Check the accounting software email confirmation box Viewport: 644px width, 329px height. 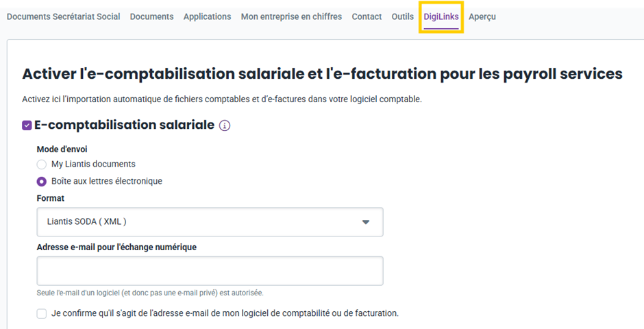tap(42, 314)
